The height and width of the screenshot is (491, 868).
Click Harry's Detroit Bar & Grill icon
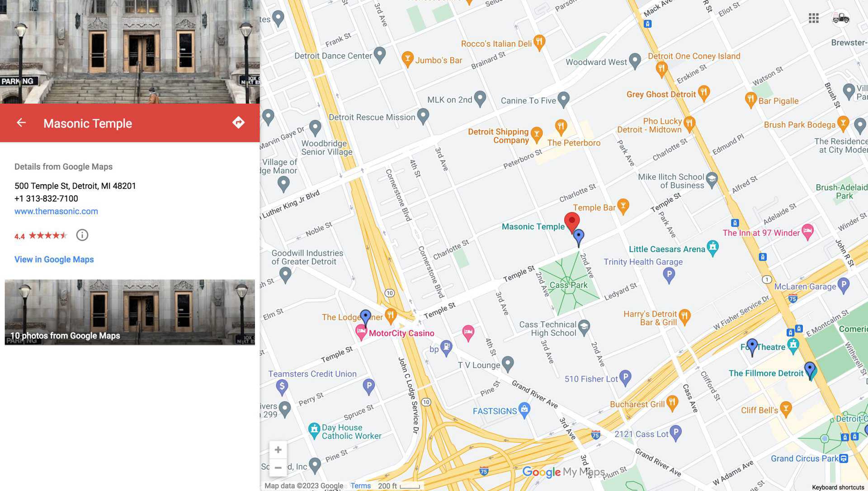click(684, 317)
